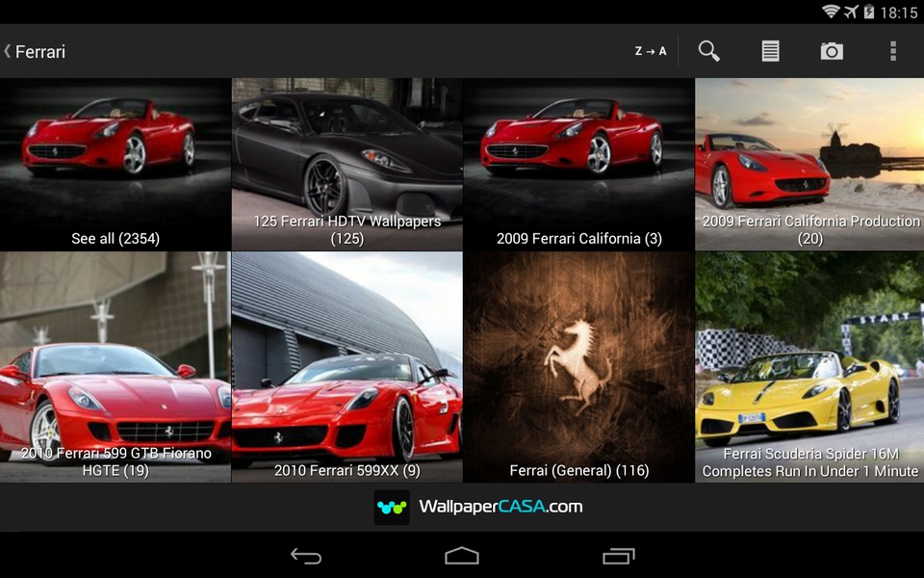Open the 2010 Ferrari 599XX (9) album
Screen dimensions: 924x578
(347, 367)
